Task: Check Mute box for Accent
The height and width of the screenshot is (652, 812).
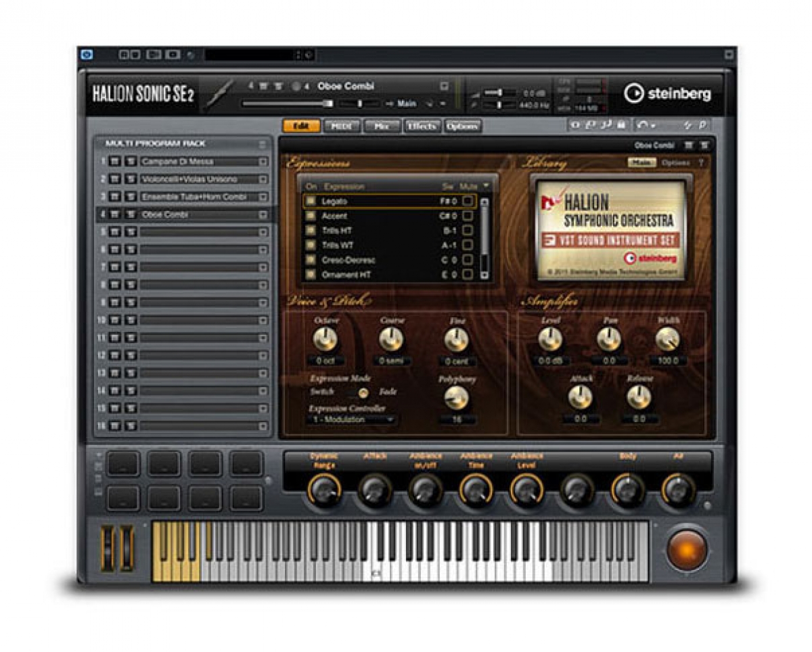Action: click(467, 216)
